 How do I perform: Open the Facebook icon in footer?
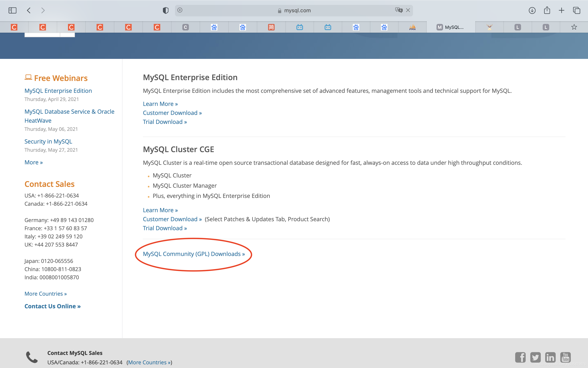(x=520, y=357)
